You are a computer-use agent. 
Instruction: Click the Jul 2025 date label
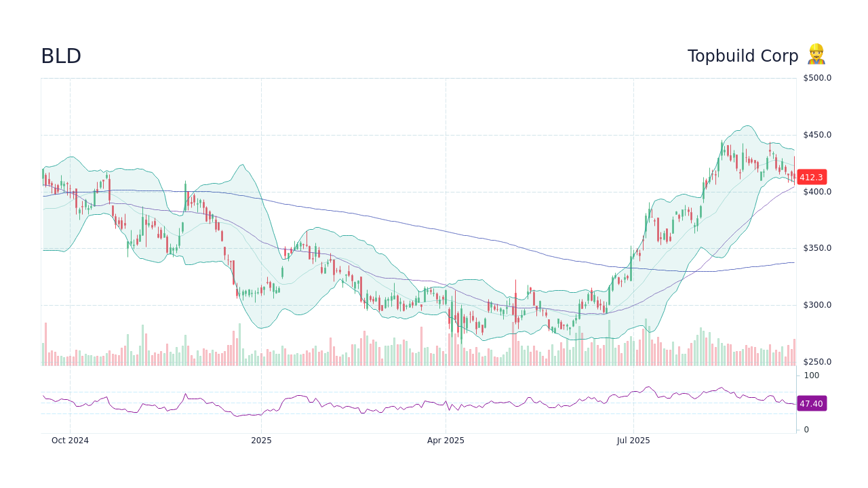(x=633, y=440)
